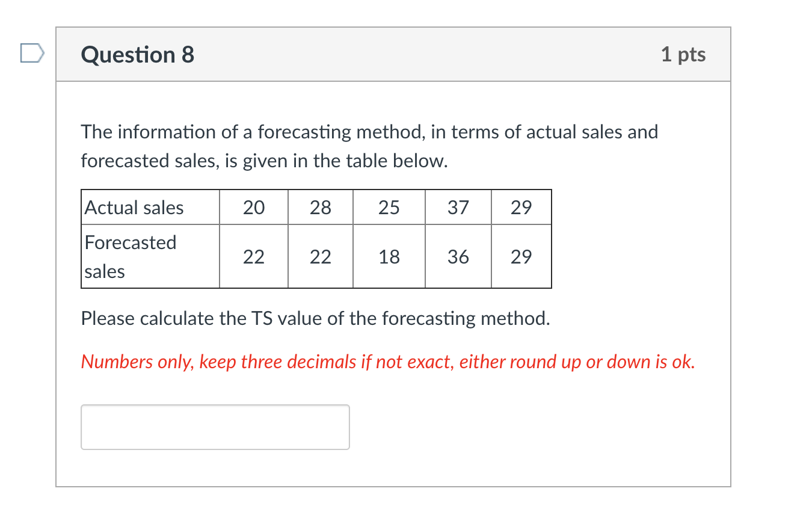The width and height of the screenshot is (812, 515).
Task: Click the red italic instruction text
Action: 388,362
